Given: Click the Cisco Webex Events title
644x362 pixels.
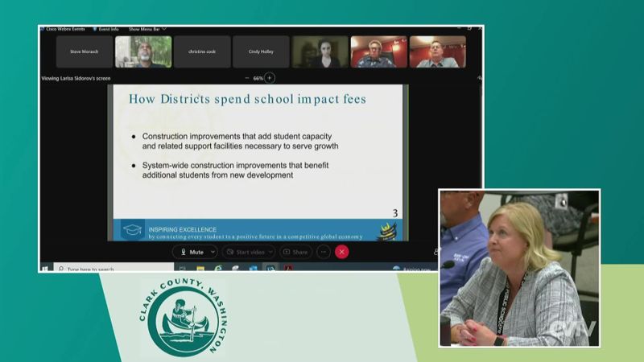Looking at the screenshot, I should click(67, 29).
